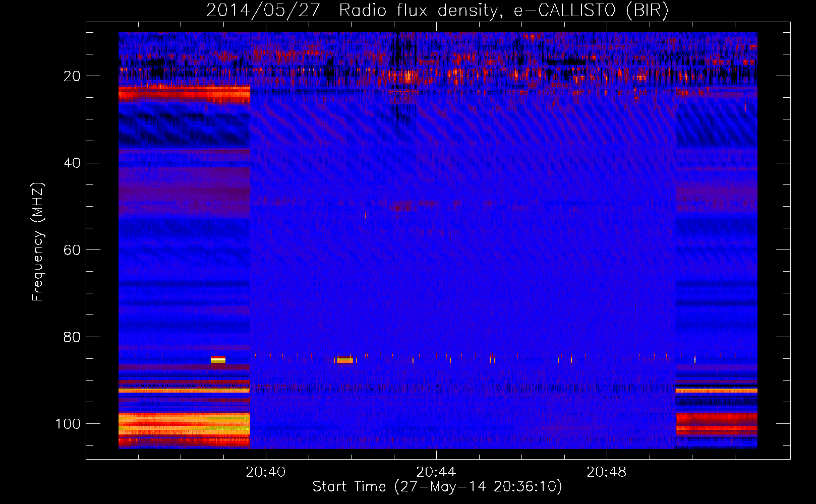
Task: Click the '80' frequency tick label
Action: click(x=72, y=337)
